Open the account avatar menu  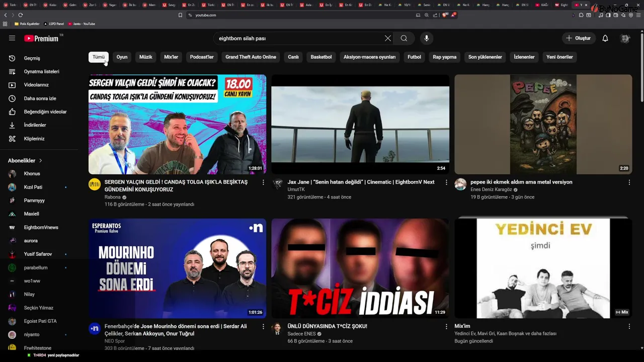(625, 38)
